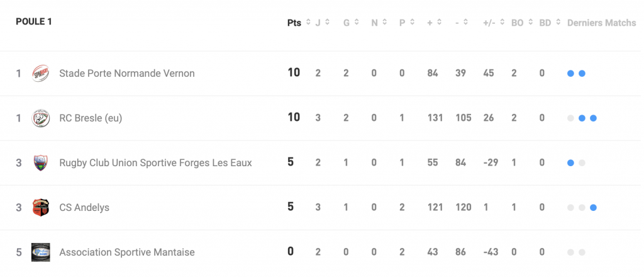Image resolution: width=644 pixels, height=277 pixels.
Task: Click the CS Andelys club logo
Action: (41, 207)
